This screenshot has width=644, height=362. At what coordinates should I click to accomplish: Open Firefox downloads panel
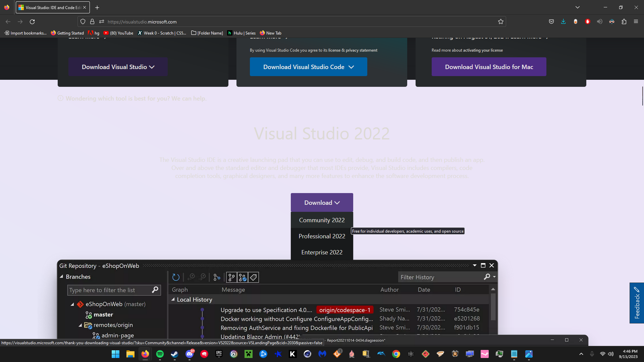tap(563, 22)
